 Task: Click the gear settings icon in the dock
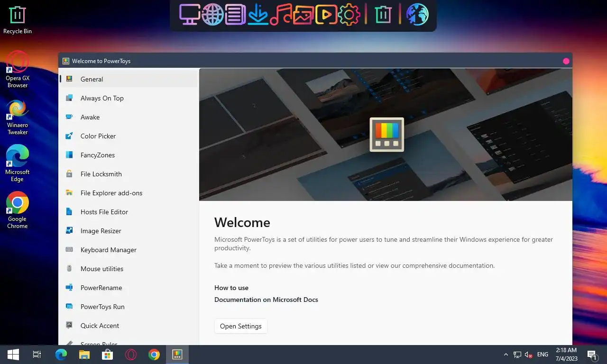tap(349, 15)
